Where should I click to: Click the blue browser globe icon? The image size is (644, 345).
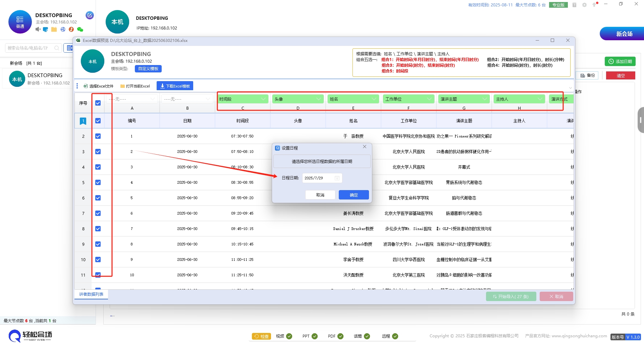click(63, 30)
